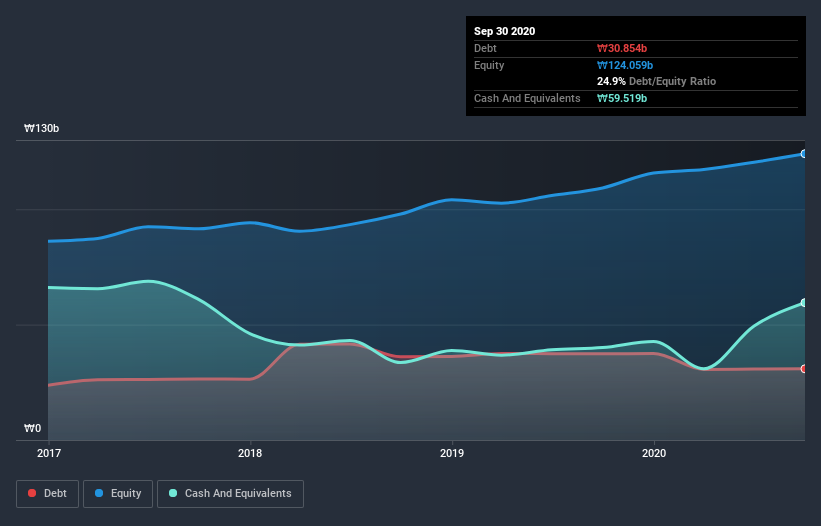The image size is (821, 526).
Task: Click the red Debt endpoint marker
Action: tap(804, 369)
